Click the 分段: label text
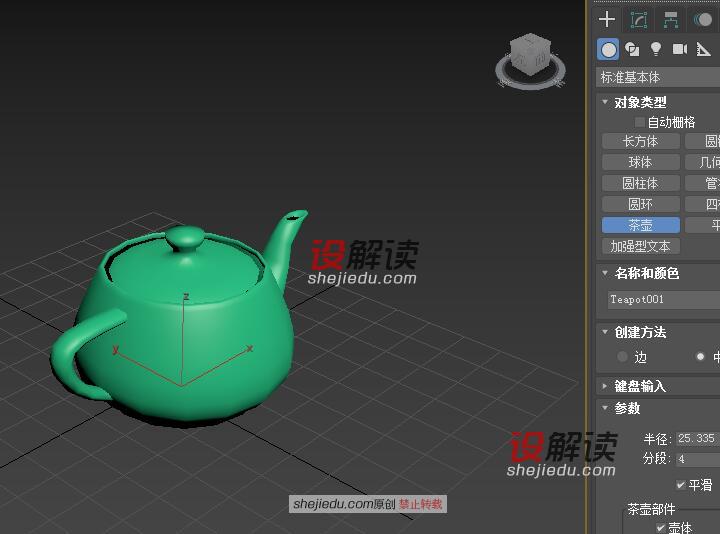 point(657,458)
